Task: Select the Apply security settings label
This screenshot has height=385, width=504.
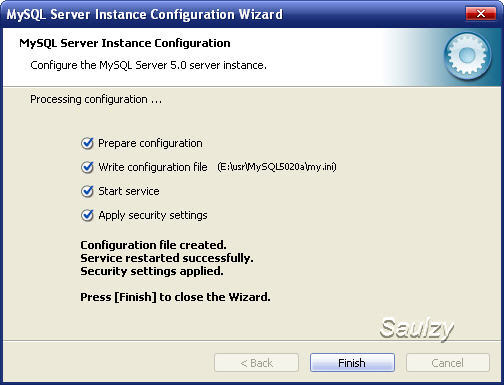Action: pyautogui.click(x=153, y=215)
